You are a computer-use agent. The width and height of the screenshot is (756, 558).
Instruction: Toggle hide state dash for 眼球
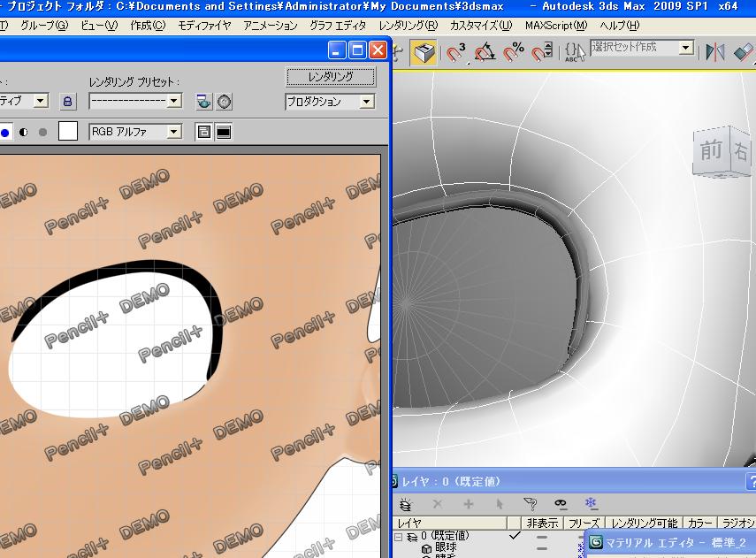(542, 548)
